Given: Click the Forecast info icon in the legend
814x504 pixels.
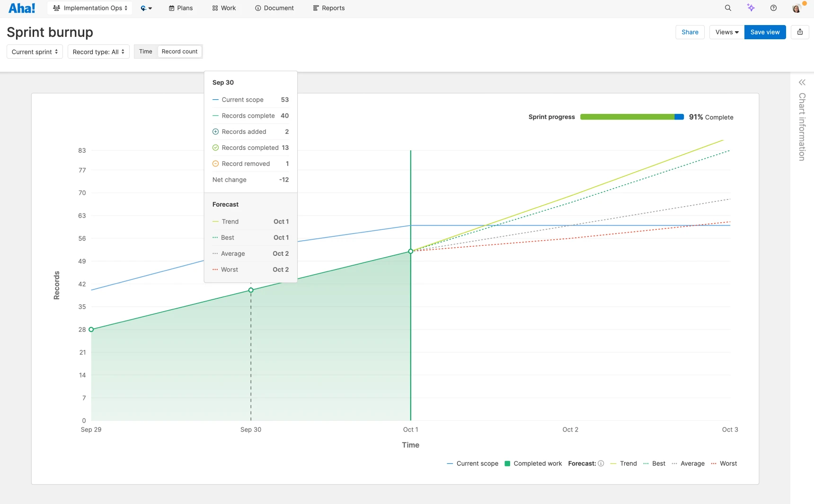Looking at the screenshot, I should [601, 464].
